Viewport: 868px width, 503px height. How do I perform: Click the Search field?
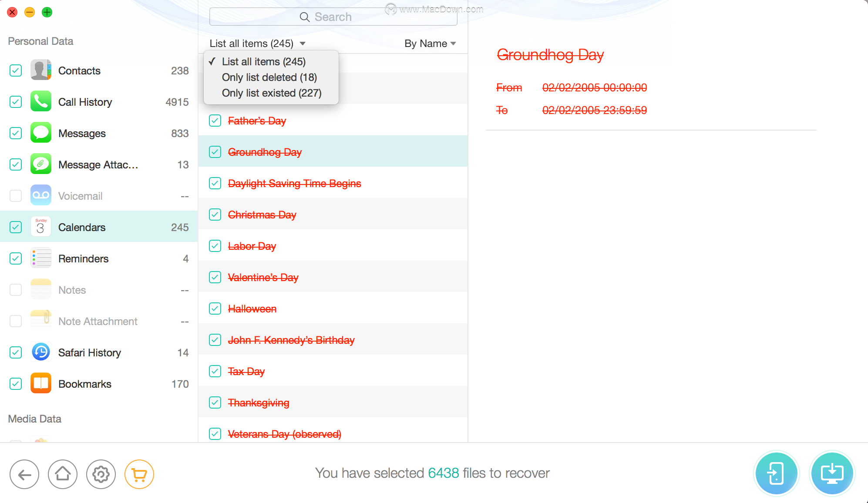point(333,17)
